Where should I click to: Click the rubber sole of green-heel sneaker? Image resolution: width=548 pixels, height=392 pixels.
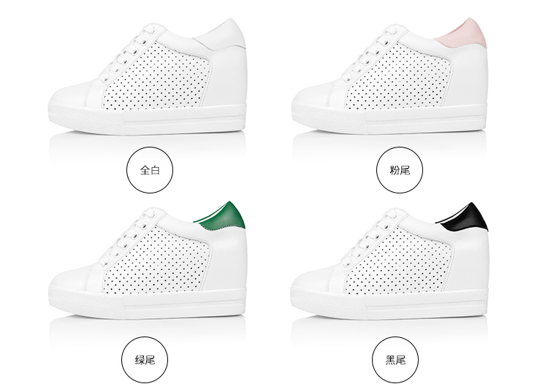coord(147,303)
